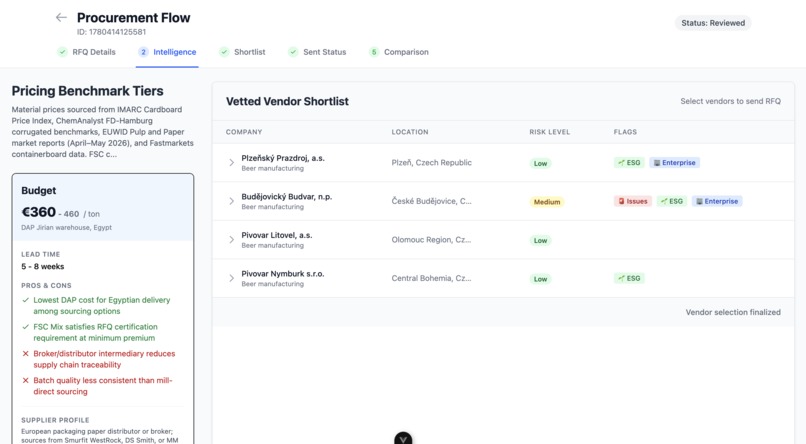The width and height of the screenshot is (806, 444).
Task: Click the Olomouc Region location cell
Action: coord(431,239)
